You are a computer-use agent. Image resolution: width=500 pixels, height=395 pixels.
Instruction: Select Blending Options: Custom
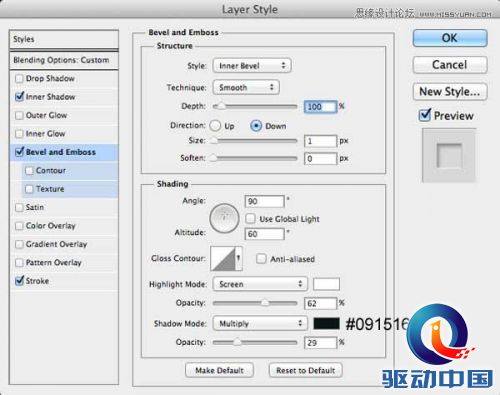click(64, 60)
